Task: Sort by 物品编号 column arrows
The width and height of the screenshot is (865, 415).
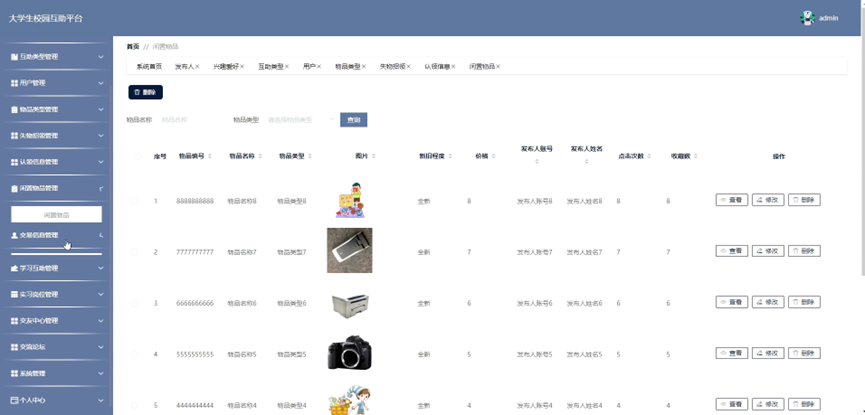Action: 210,157
